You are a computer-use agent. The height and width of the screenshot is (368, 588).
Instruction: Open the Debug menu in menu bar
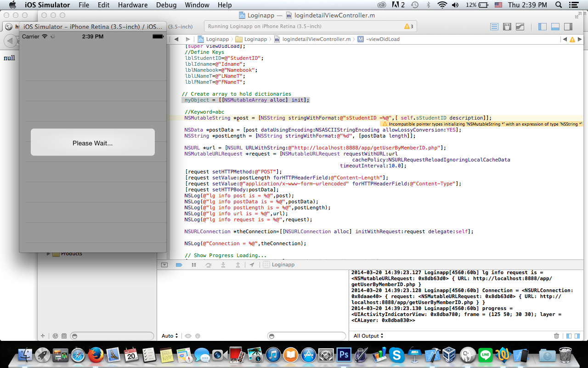point(166,5)
